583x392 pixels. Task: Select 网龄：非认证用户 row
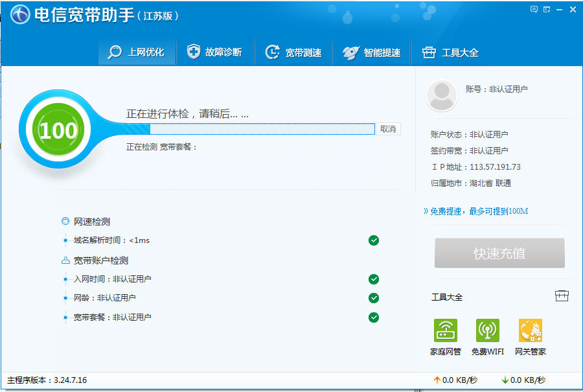point(222,298)
